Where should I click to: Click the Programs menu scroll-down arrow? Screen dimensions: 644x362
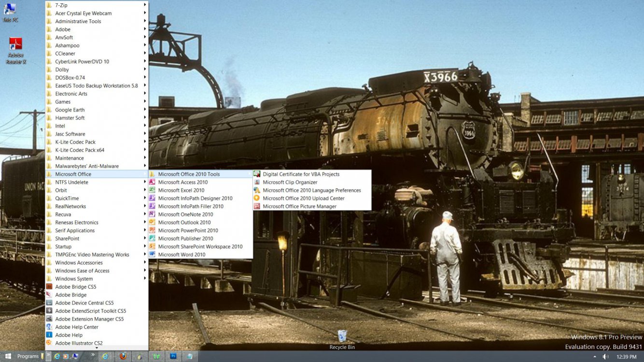coord(97,348)
